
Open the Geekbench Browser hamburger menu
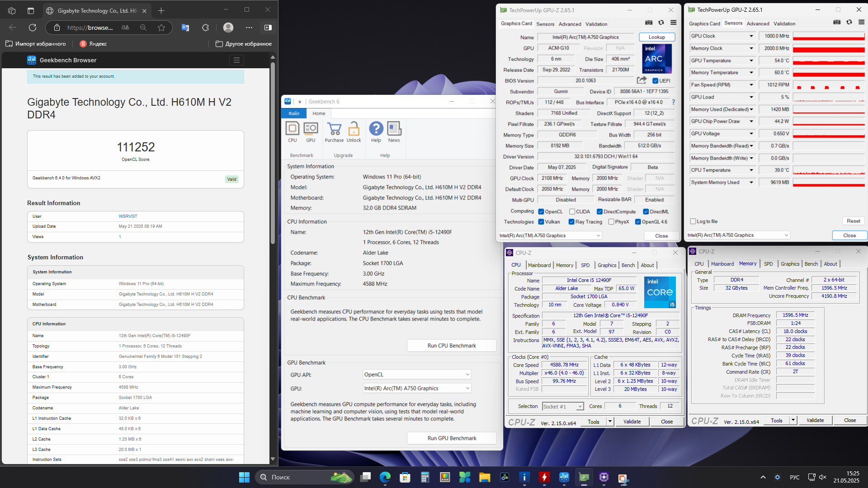tap(236, 60)
